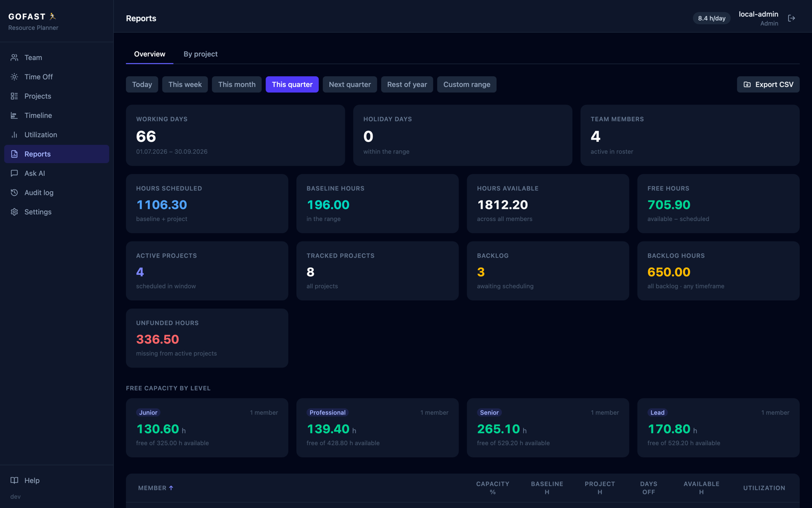Viewport: 812px width, 508px height.
Task: Click the Ask AI chat bubble icon
Action: (x=14, y=173)
